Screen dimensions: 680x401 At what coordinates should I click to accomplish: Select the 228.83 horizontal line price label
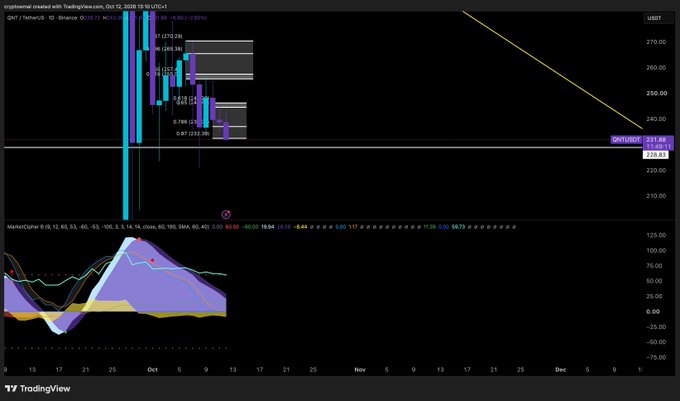click(656, 155)
